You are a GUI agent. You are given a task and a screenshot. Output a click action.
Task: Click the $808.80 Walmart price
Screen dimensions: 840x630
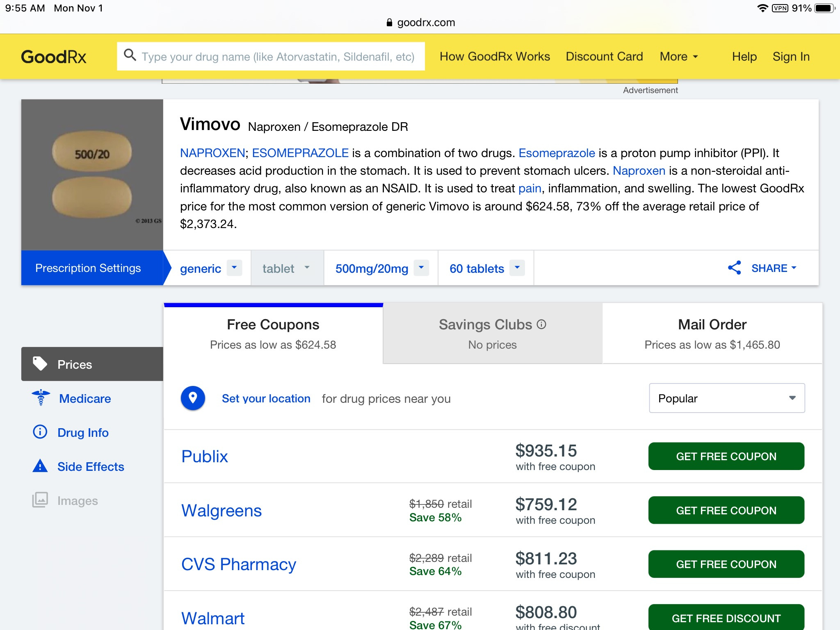546,612
